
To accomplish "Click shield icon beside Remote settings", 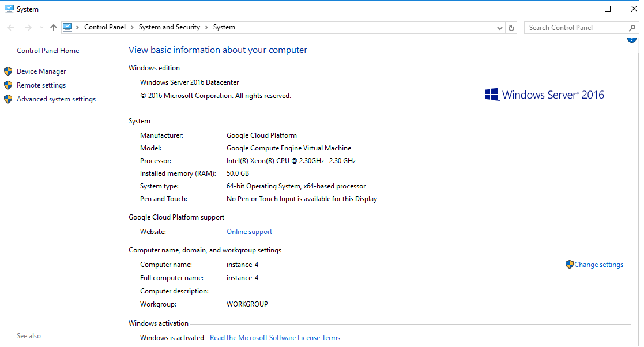I will coord(8,85).
